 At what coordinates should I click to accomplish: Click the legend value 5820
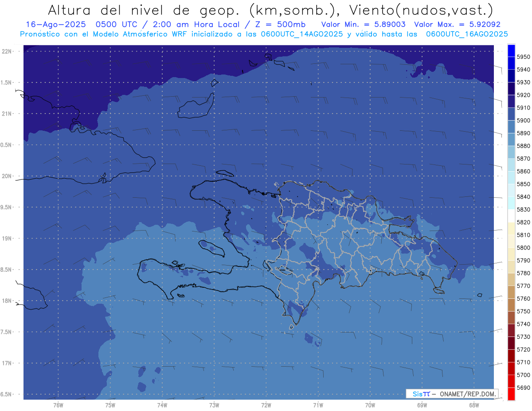[x=523, y=222]
